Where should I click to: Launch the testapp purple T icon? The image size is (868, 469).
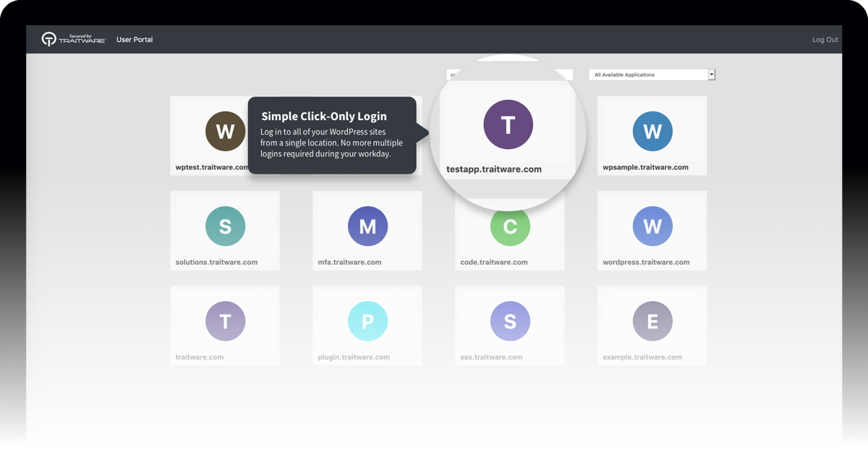509,124
